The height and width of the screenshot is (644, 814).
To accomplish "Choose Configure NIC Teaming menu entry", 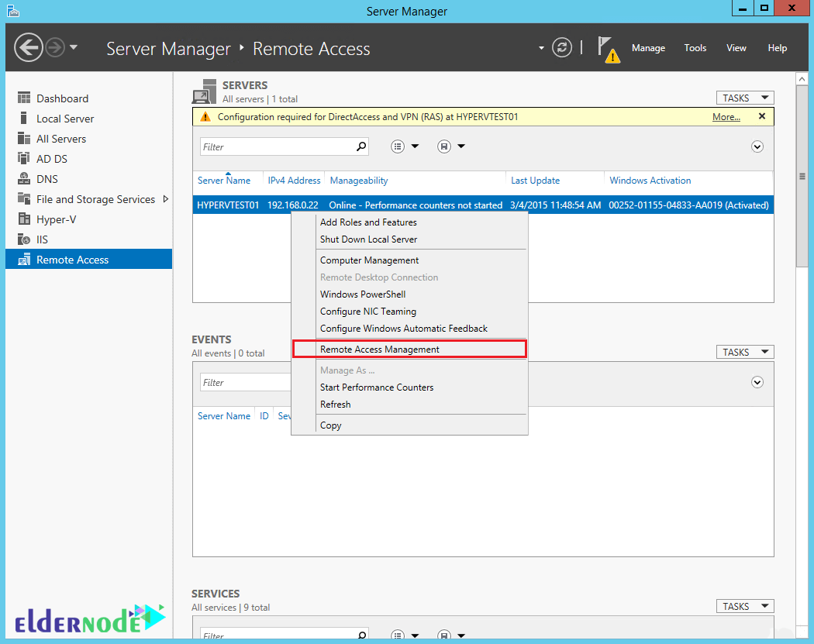I will 410,312.
